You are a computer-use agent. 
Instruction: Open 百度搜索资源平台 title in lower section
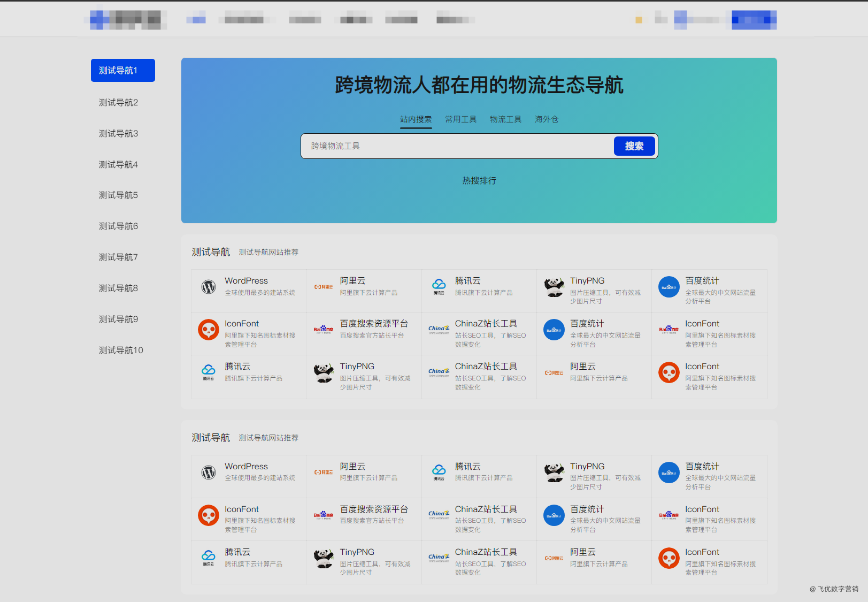[374, 509]
